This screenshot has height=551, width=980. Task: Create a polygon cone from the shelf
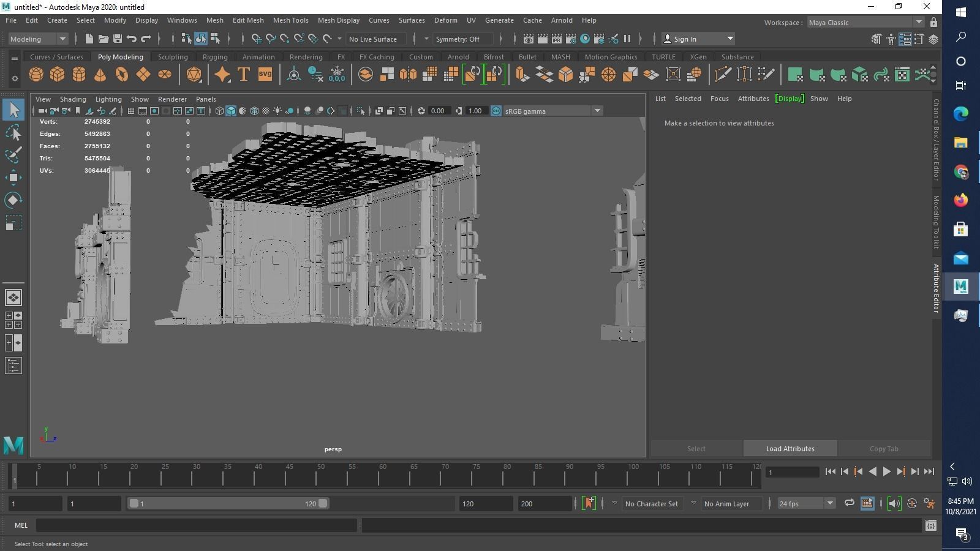(x=100, y=75)
